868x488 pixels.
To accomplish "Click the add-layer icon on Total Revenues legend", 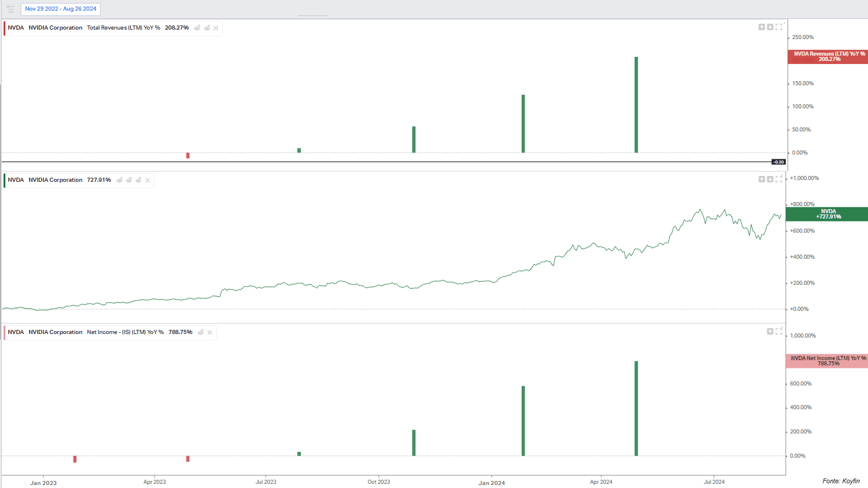I will [198, 28].
